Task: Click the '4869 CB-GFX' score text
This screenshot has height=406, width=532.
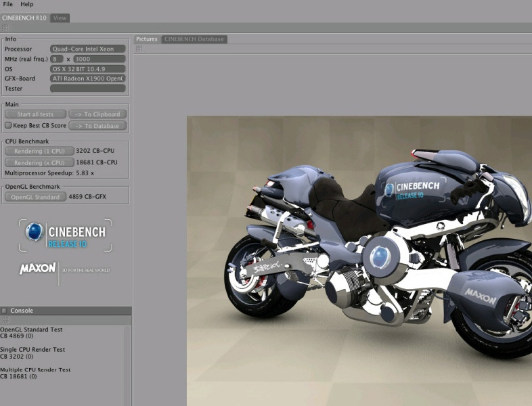Action: 87,197
